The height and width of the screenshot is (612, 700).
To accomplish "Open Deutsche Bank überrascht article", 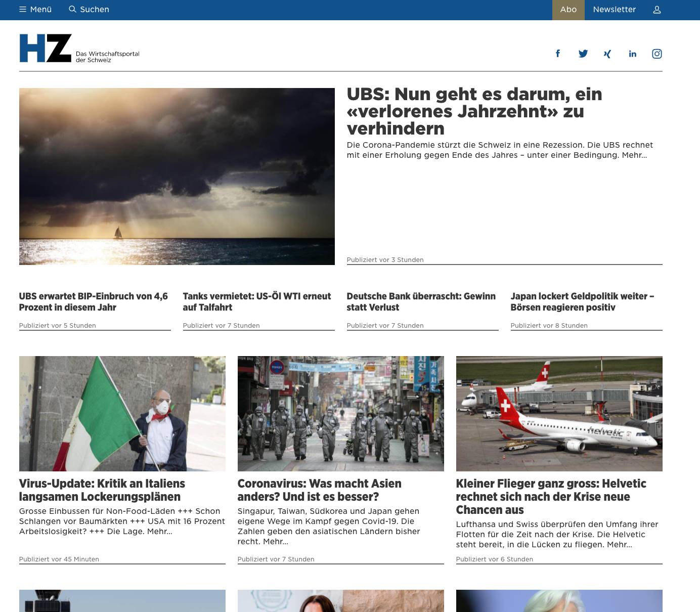I will click(421, 302).
